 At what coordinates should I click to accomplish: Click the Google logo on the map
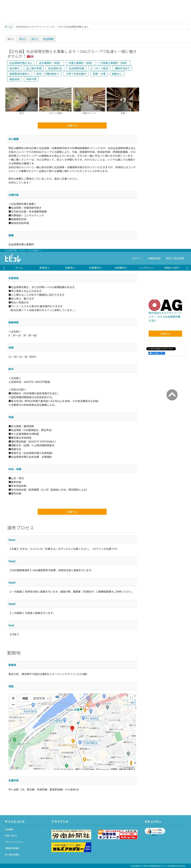coord(14,768)
